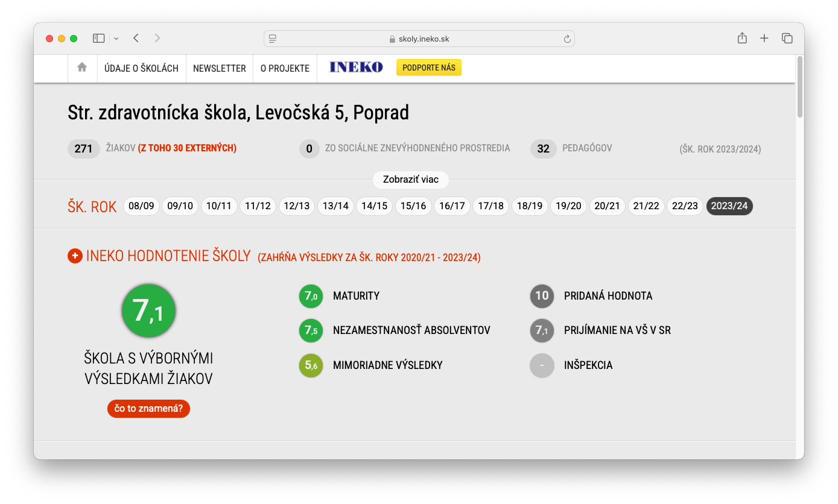Screen dimensions: 838x504
Task: Go forward with the right arrow
Action: 157,38
